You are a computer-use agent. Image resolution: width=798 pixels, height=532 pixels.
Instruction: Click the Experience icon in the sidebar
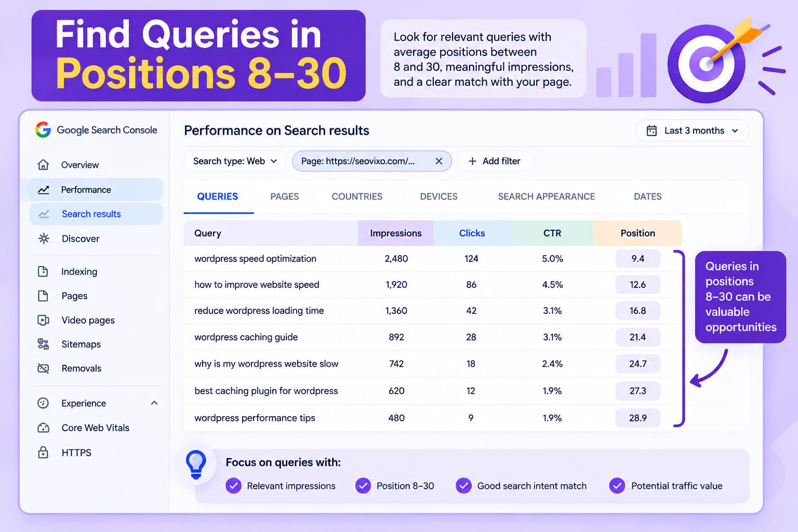pyautogui.click(x=43, y=403)
